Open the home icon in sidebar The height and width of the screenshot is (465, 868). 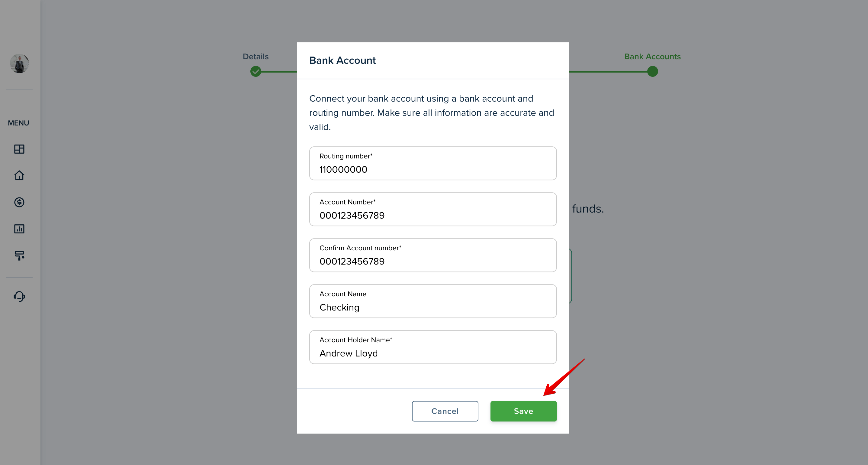coord(19,175)
